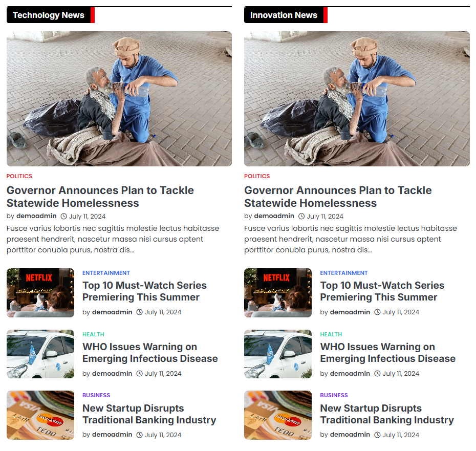Open Governor homelessness headline in Innovation News
The image size is (476, 451).
coord(338,197)
